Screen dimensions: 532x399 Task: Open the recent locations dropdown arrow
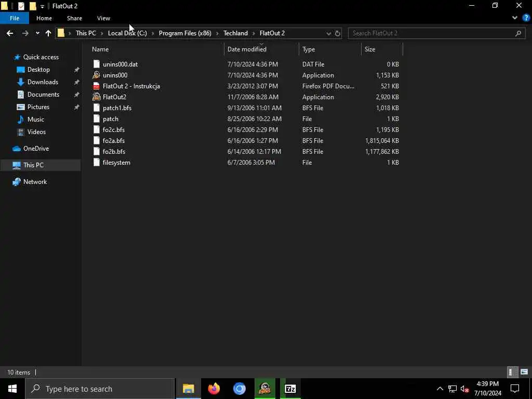(37, 33)
